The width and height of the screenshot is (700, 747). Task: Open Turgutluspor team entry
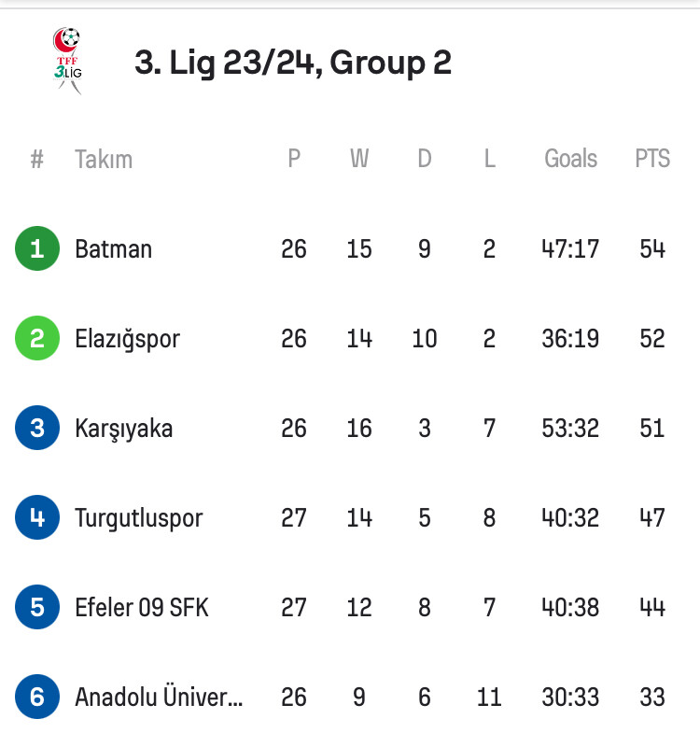[138, 518]
